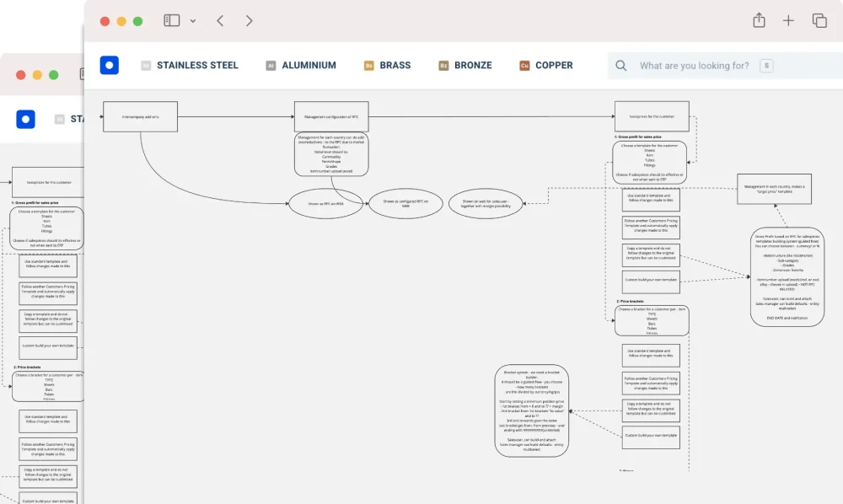Select the Intercompany add-on's node
Image resolution: width=843 pixels, height=504 pixels.
click(139, 116)
